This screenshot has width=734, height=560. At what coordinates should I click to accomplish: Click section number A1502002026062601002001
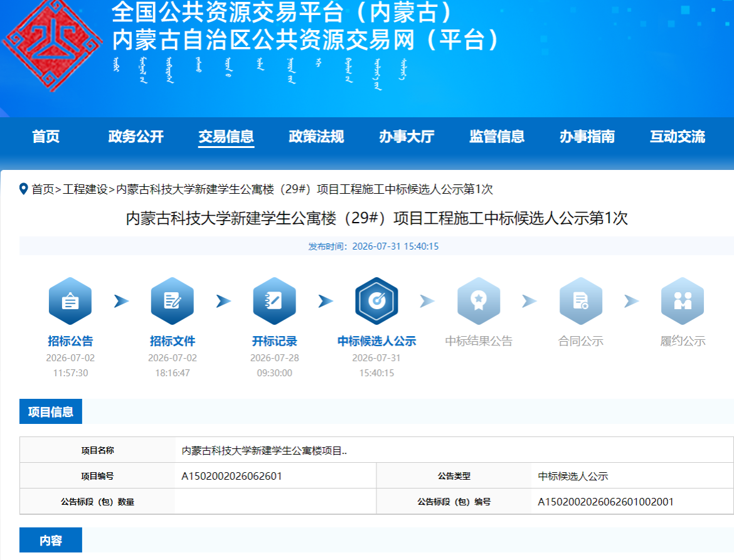(x=605, y=502)
